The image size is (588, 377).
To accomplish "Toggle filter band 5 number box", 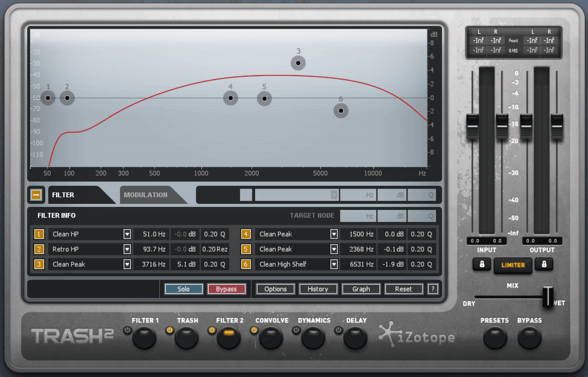I will [x=246, y=249].
